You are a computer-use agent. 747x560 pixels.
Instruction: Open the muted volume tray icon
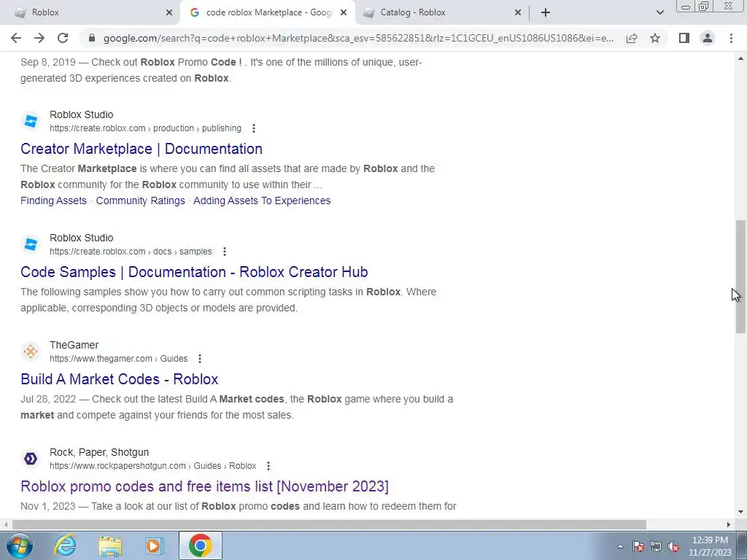(x=673, y=546)
